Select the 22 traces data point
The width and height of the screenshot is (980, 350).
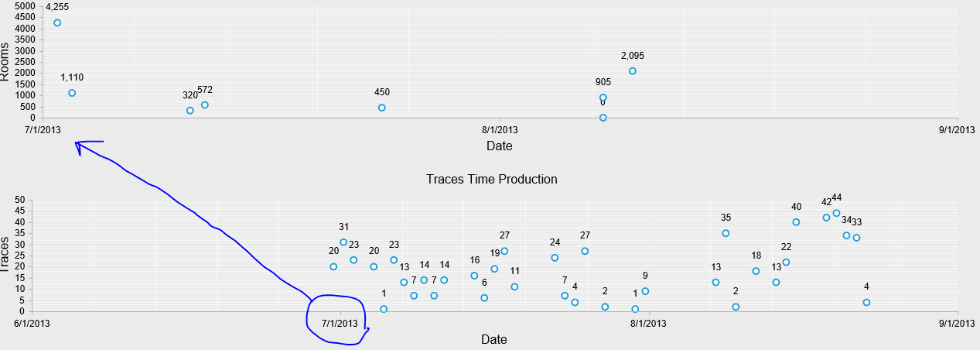click(786, 262)
